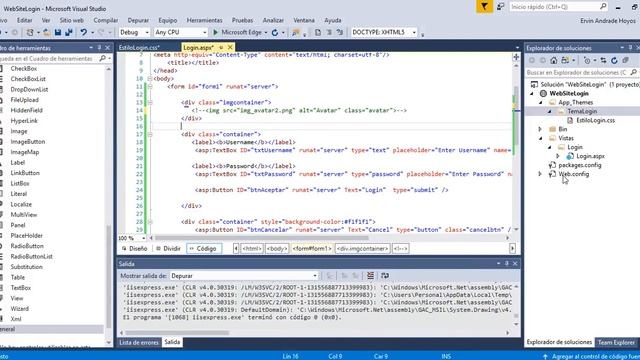Click the Toolbox search magnifier icon
Image resolution: width=640 pixels, height=360 pixels.
[102, 59]
